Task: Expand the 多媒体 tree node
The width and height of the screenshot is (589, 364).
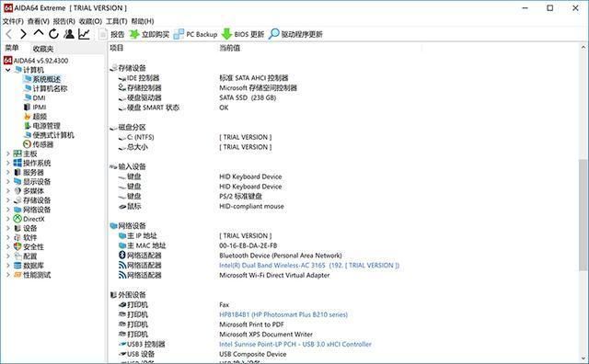Action: [x=8, y=191]
